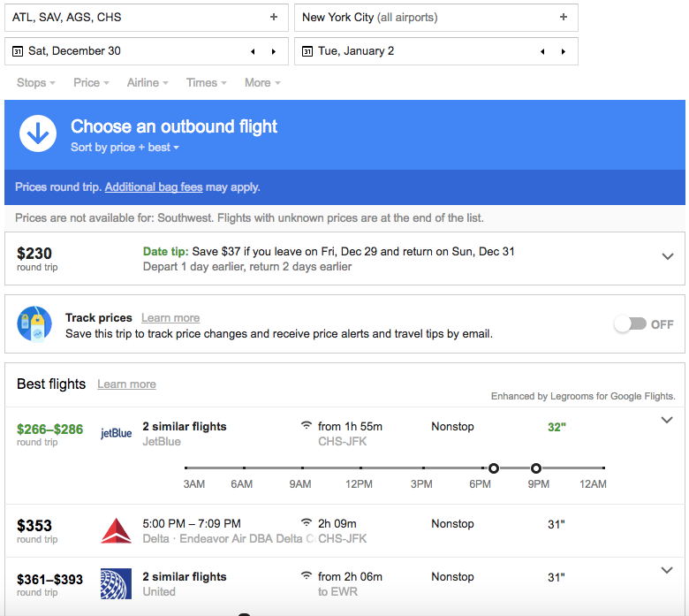Open the Stops filter dropdown

point(36,82)
